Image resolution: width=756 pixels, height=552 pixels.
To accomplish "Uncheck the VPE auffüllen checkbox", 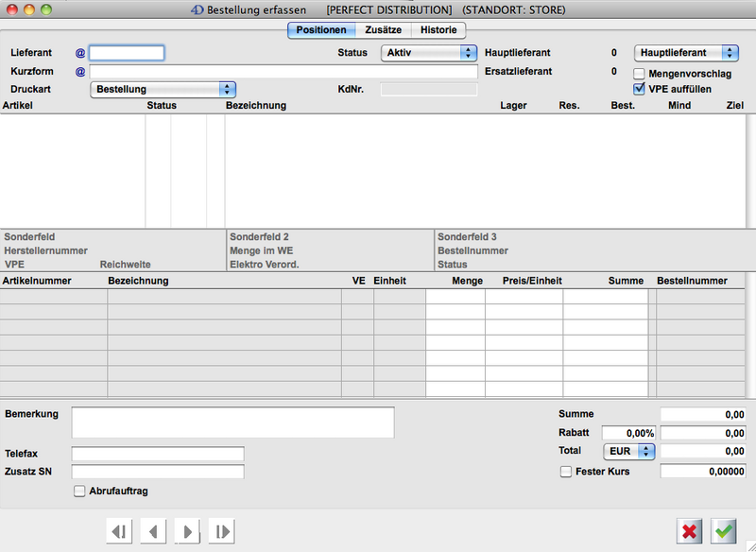I will 640,89.
